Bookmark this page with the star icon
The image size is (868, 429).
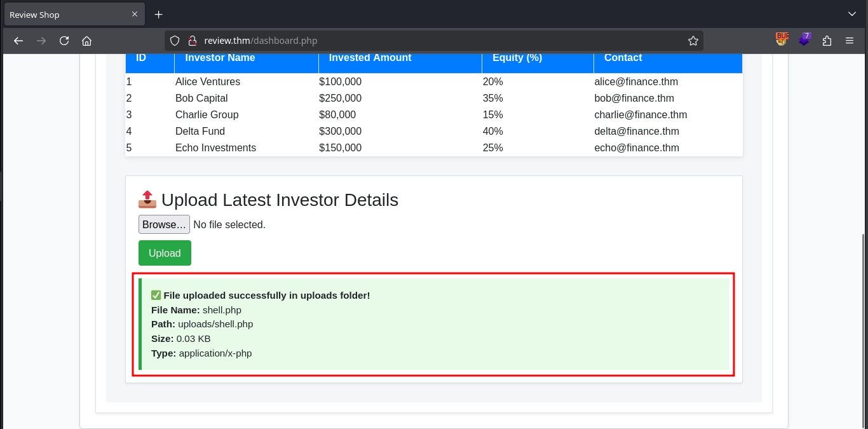[693, 41]
